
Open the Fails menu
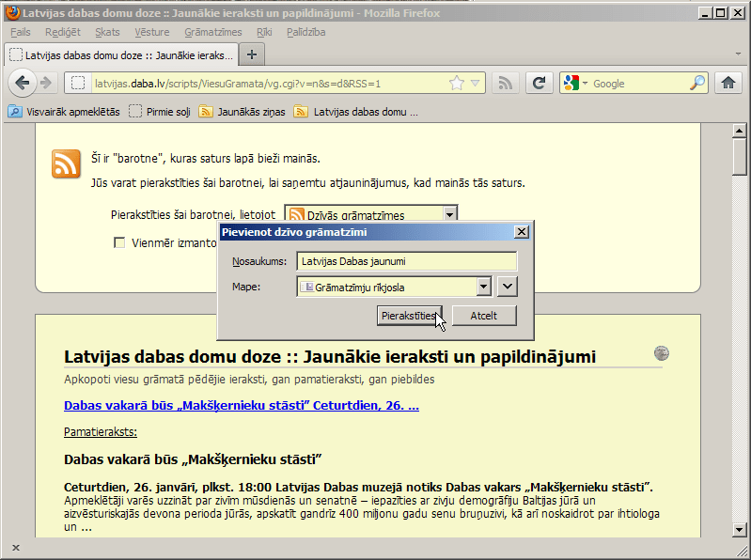point(21,32)
